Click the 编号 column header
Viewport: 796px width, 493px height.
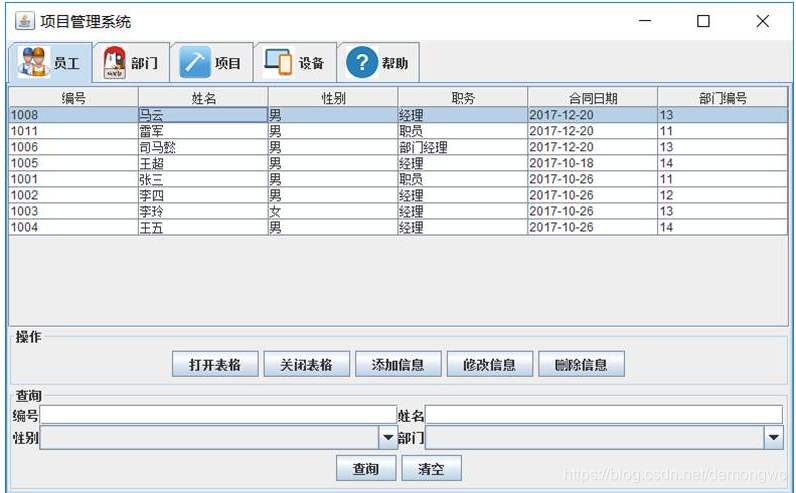click(x=74, y=97)
